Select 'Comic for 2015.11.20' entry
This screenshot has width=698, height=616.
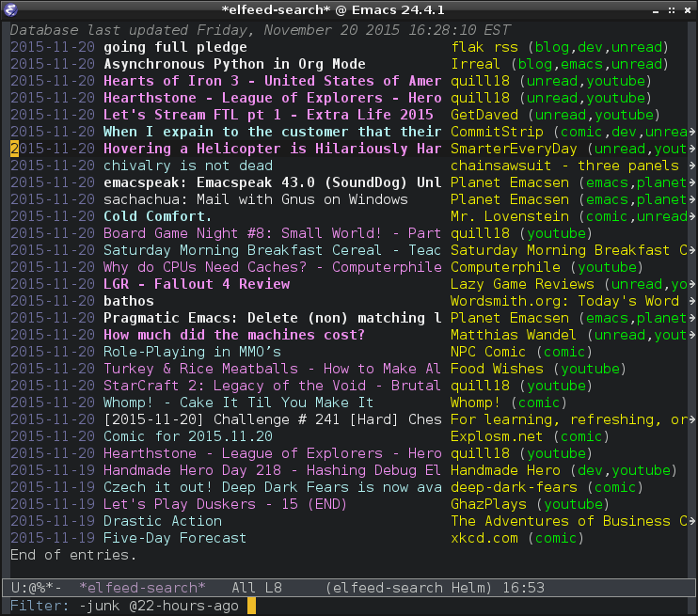pos(188,436)
